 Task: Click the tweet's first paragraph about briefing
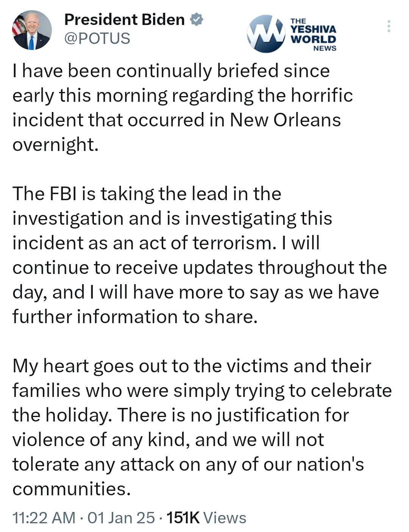tap(170, 95)
